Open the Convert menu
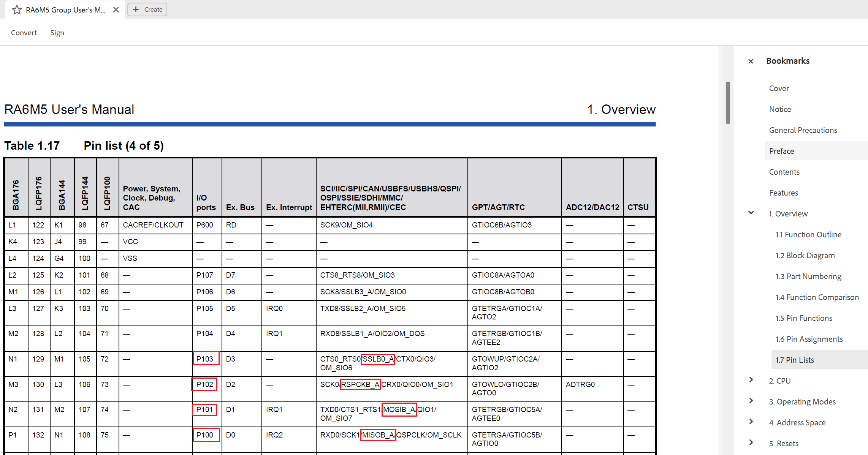Viewport: 868px width, 455px height. coord(24,33)
